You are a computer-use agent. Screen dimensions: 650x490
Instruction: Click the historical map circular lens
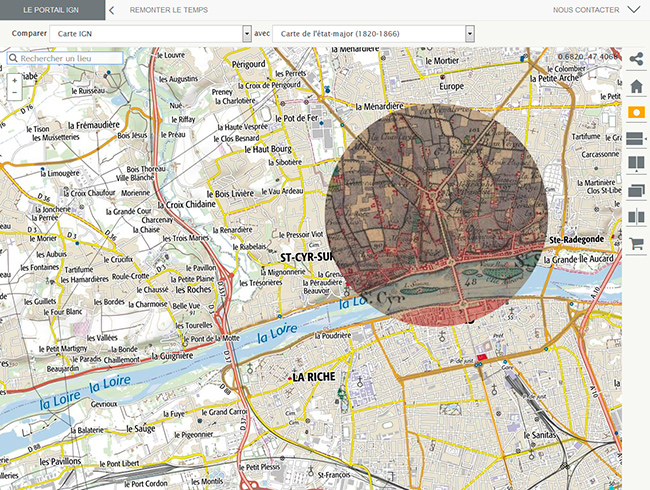(437, 215)
